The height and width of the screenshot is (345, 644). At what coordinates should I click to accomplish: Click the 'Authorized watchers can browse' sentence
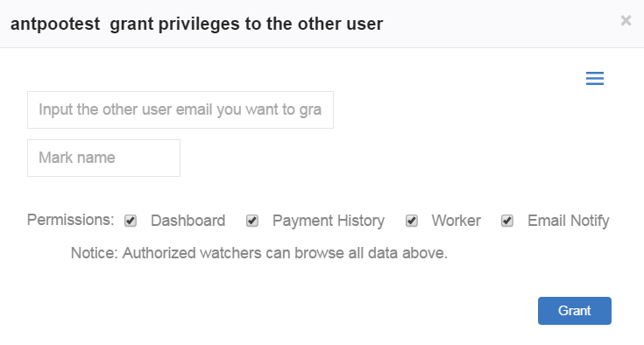click(x=285, y=253)
